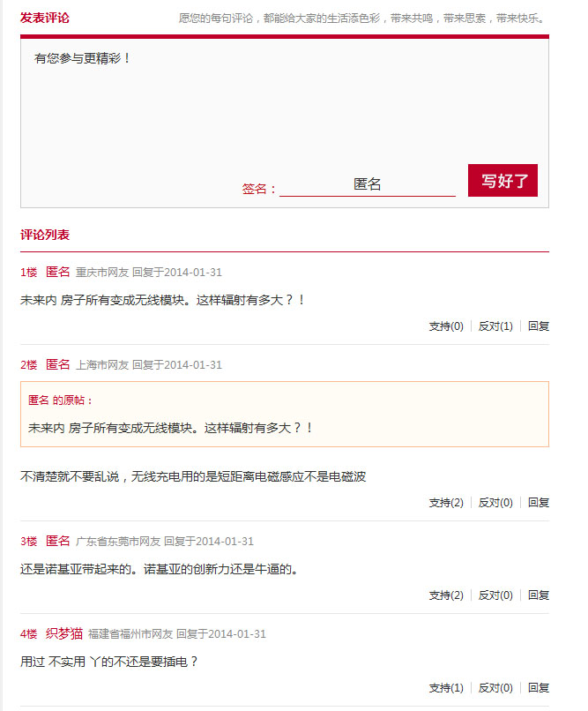Oppose the 3楼 comment
This screenshot has height=711, width=588.
pyautogui.click(x=495, y=595)
